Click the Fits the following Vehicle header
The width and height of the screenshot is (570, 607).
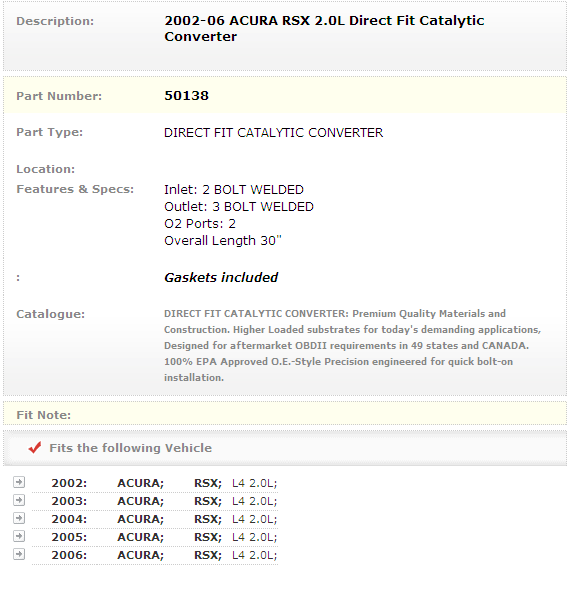[x=130, y=448]
